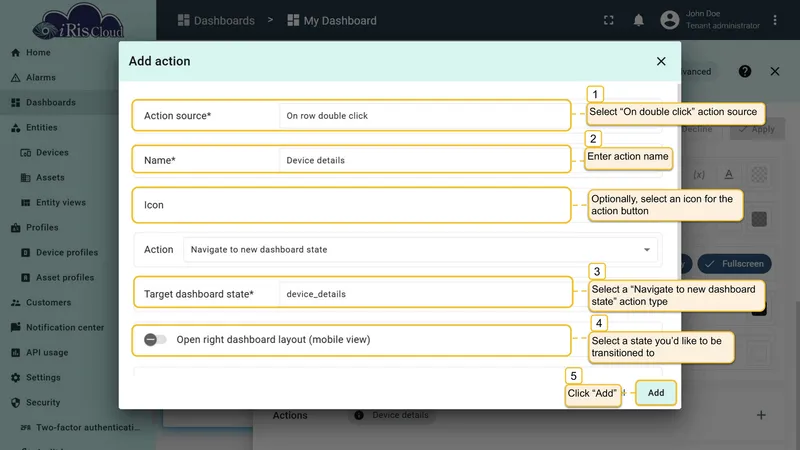800x450 pixels.
Task: Click the (x) variable icon behind dialog
Action: (x=699, y=175)
